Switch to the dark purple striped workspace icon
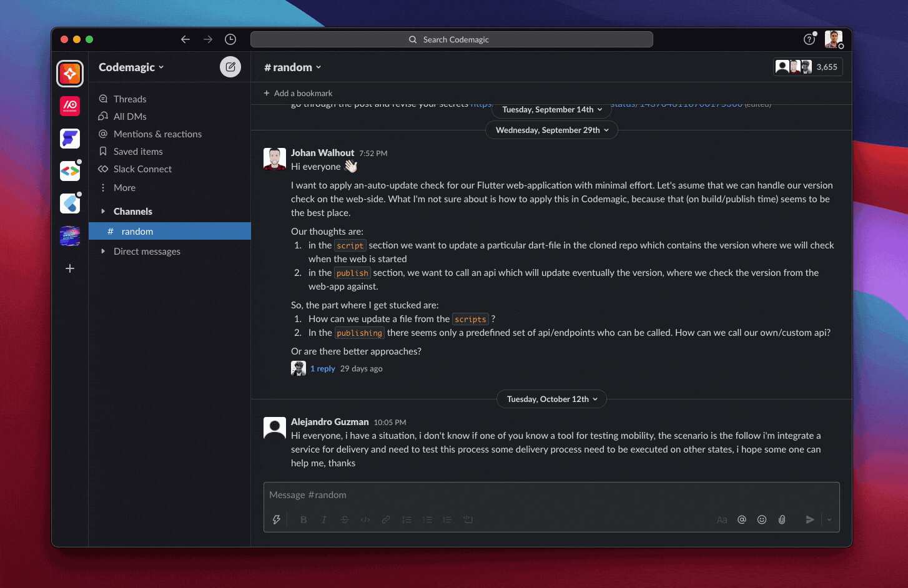The height and width of the screenshot is (588, 908). [70, 236]
